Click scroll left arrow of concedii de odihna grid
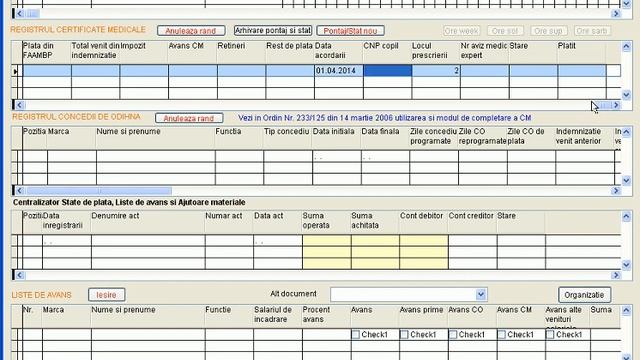Image resolution: width=640 pixels, height=360 pixels. coord(19,191)
